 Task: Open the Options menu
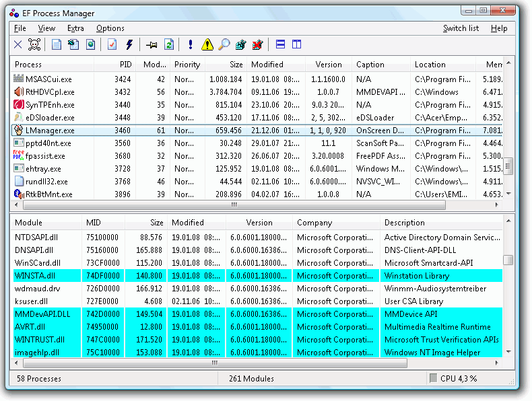pos(110,28)
